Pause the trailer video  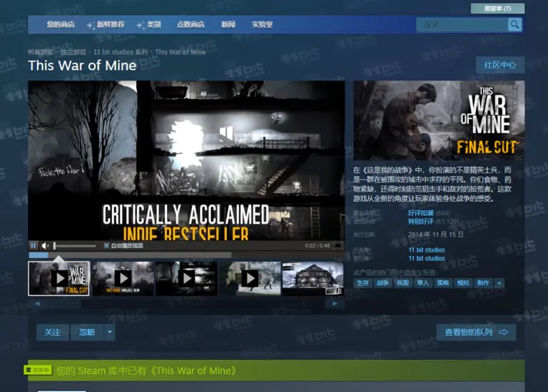(34, 246)
